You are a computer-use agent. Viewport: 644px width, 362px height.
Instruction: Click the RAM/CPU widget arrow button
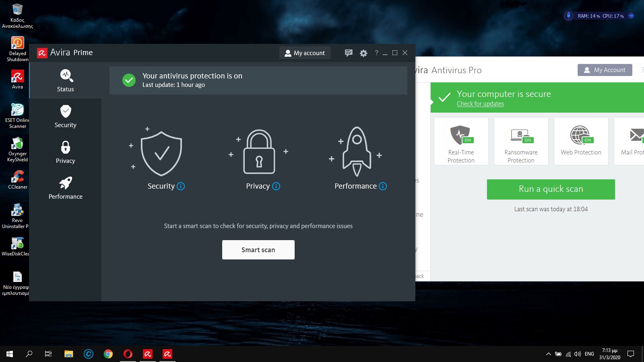(631, 16)
